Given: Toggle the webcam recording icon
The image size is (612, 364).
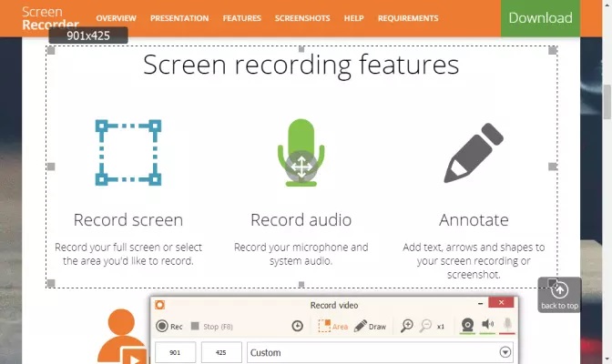Looking at the screenshot, I should tap(467, 326).
